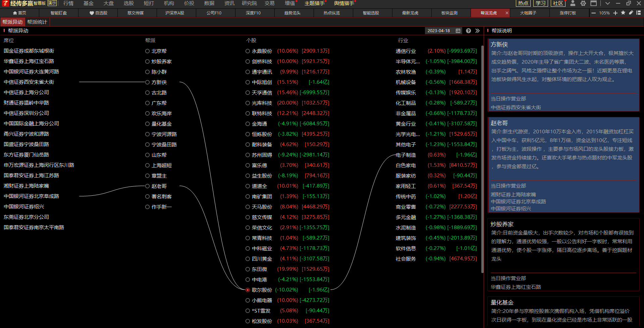Screen dimensions: 644x328
Task: Click the 热点 button
Action: pos(523,3)
